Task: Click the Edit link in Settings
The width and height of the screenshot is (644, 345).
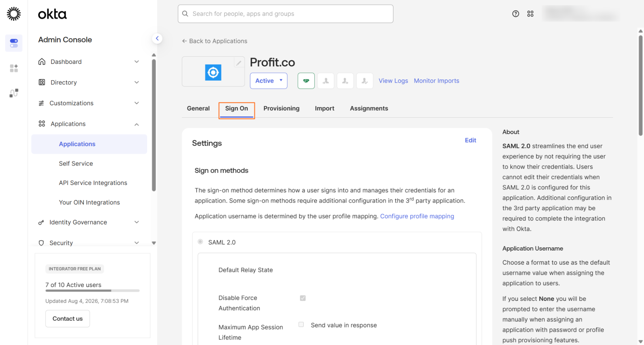Action: pos(470,140)
